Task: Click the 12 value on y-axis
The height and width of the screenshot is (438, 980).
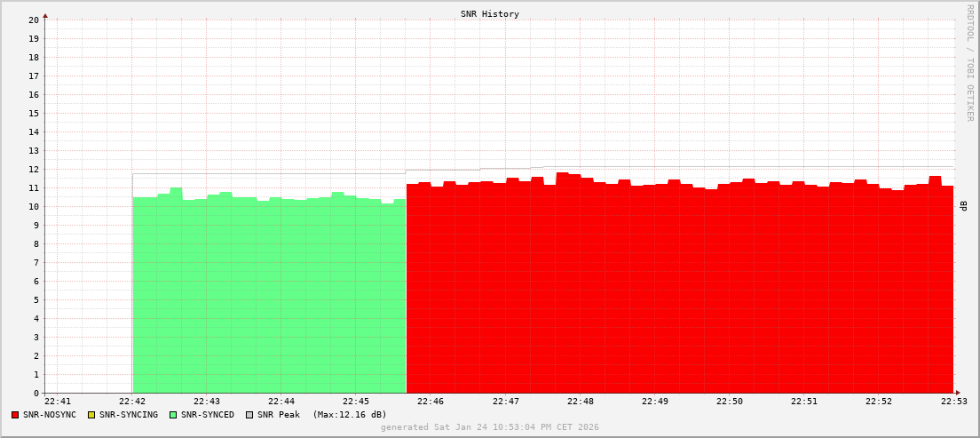Action: [34, 169]
